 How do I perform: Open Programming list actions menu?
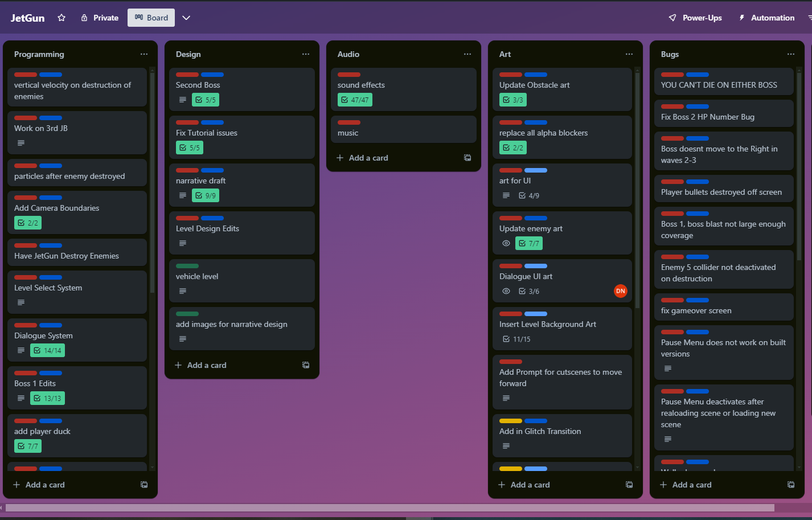(x=144, y=54)
